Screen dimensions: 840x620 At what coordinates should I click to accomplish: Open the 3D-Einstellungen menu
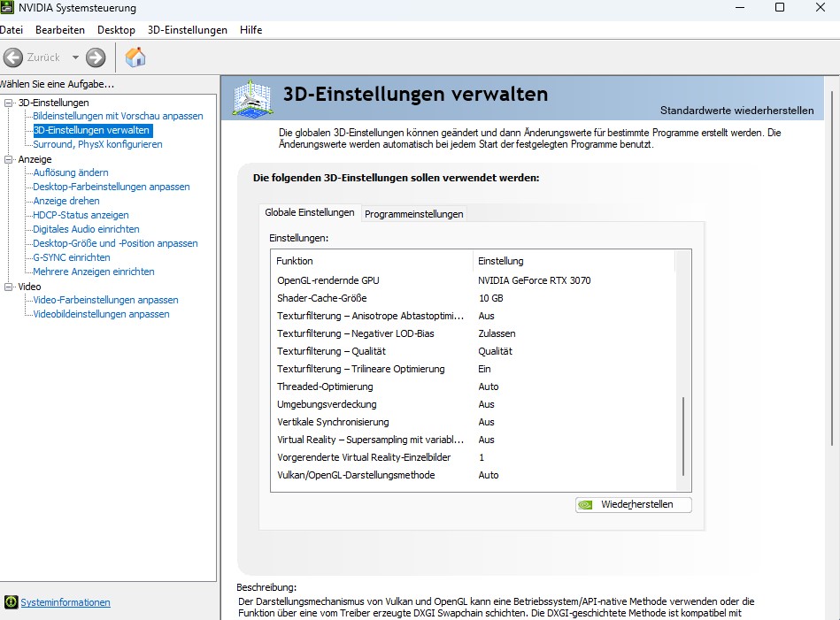coord(188,30)
